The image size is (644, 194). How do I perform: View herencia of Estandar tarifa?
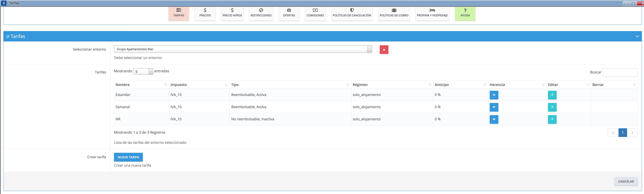tap(494, 95)
